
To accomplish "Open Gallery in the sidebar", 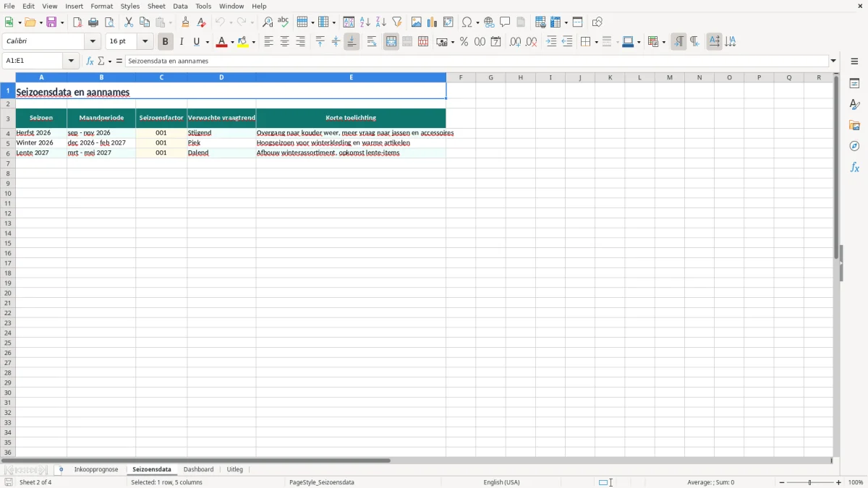I will coord(854,126).
